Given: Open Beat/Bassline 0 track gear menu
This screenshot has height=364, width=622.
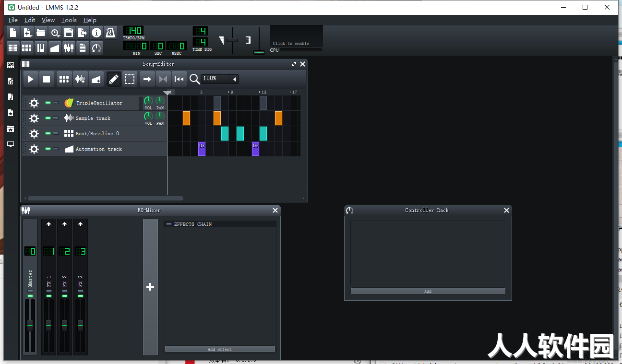Looking at the screenshot, I should (34, 134).
